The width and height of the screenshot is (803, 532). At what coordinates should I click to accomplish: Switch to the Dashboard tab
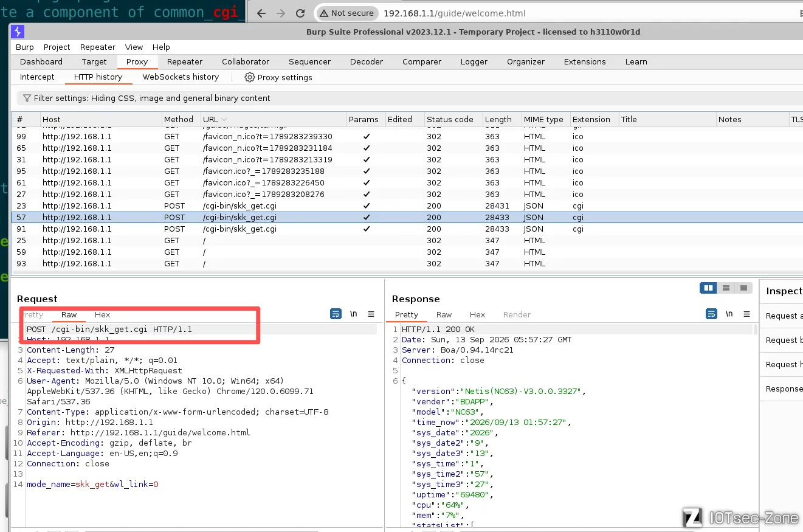tap(41, 61)
